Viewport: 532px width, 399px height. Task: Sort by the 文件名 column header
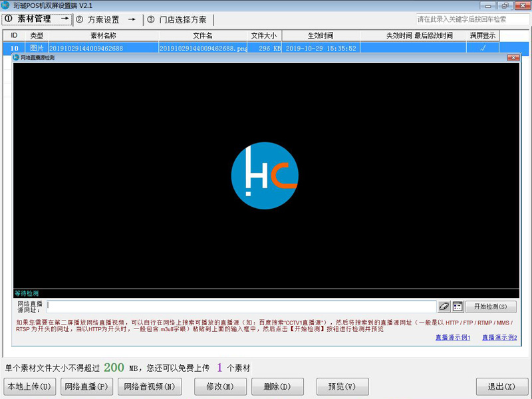pyautogui.click(x=203, y=36)
